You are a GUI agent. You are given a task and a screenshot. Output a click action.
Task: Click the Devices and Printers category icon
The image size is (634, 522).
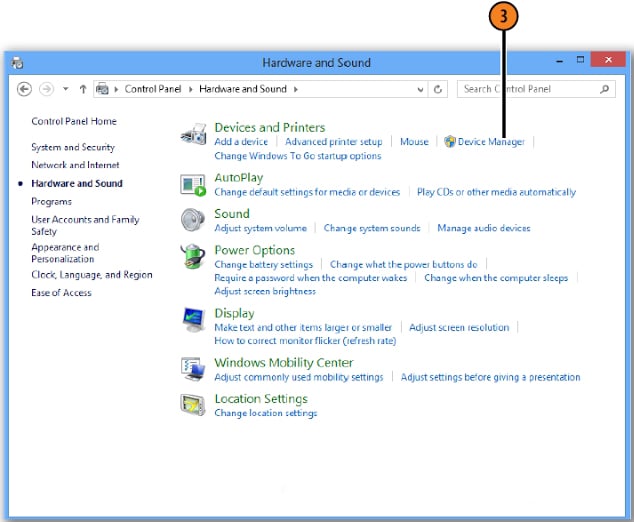click(x=194, y=134)
